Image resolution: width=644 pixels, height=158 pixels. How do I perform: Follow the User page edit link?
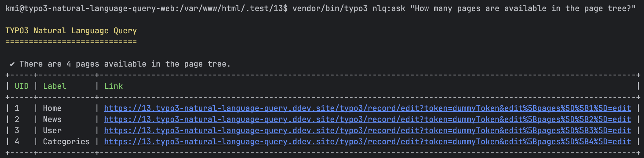click(x=367, y=131)
